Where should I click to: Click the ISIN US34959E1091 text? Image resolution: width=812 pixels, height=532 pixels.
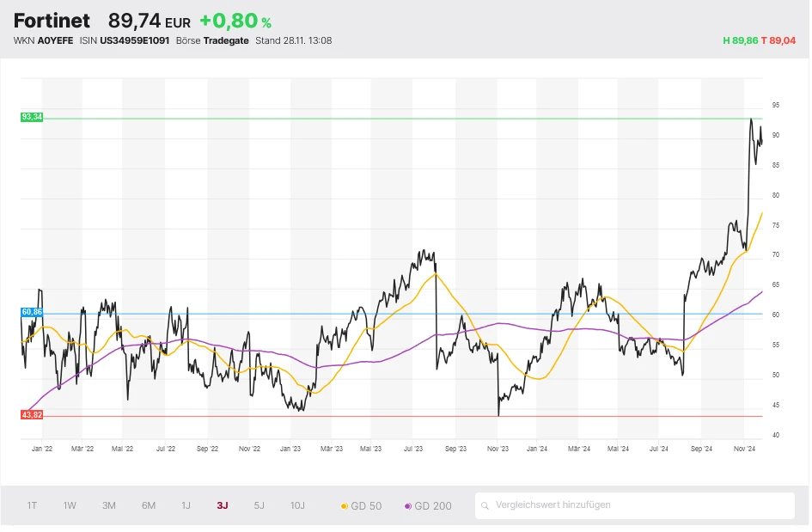coord(134,40)
